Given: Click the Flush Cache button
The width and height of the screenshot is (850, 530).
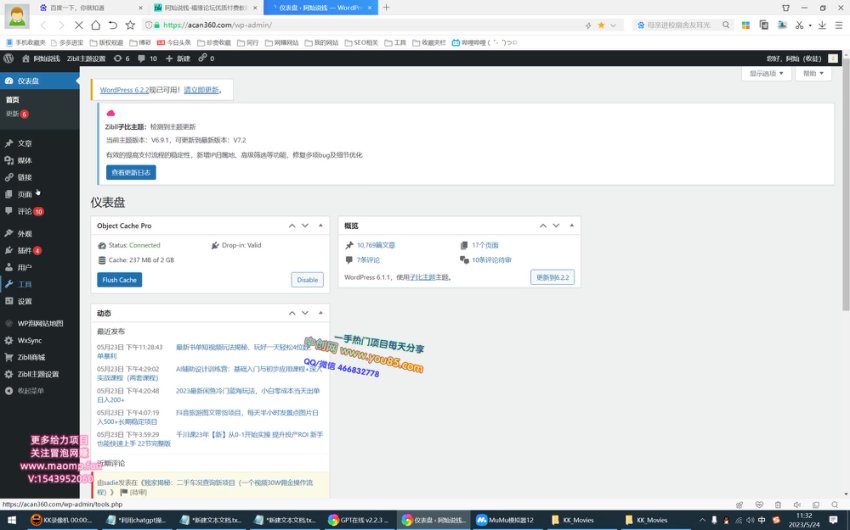Looking at the screenshot, I should tap(119, 280).
